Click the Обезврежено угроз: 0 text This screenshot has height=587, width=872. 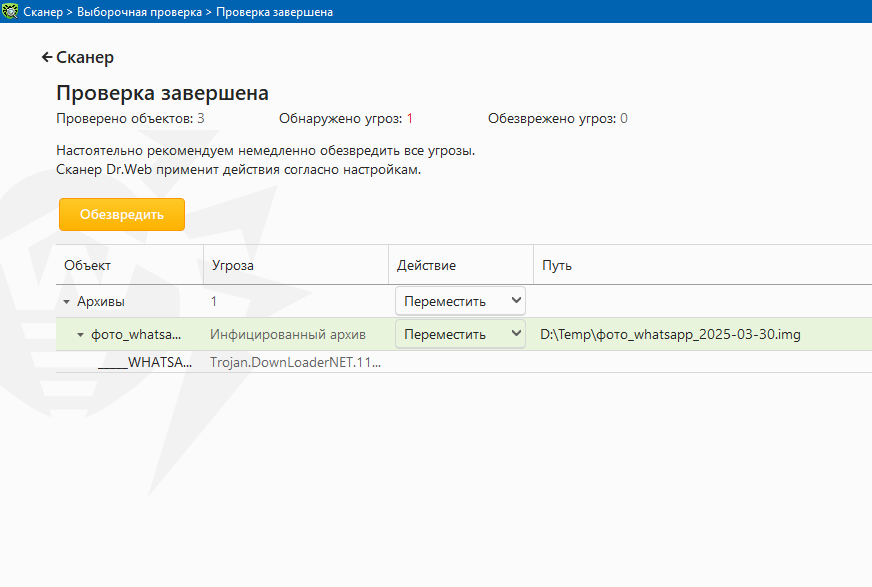tap(558, 118)
